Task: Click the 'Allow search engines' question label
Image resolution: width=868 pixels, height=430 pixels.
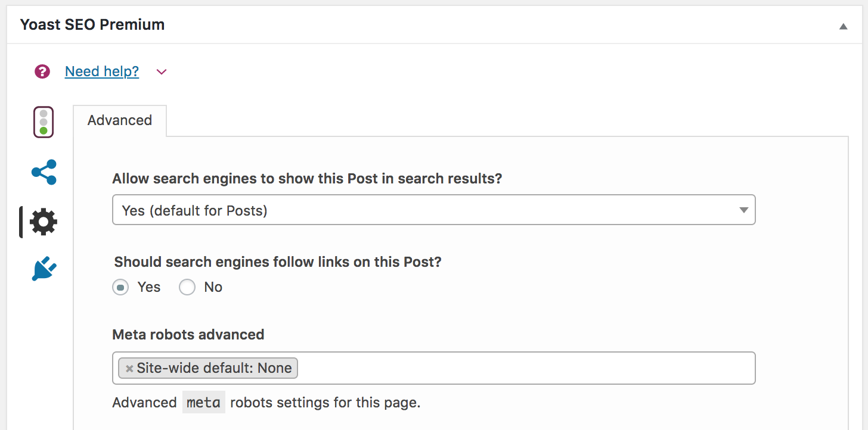Action: click(308, 179)
